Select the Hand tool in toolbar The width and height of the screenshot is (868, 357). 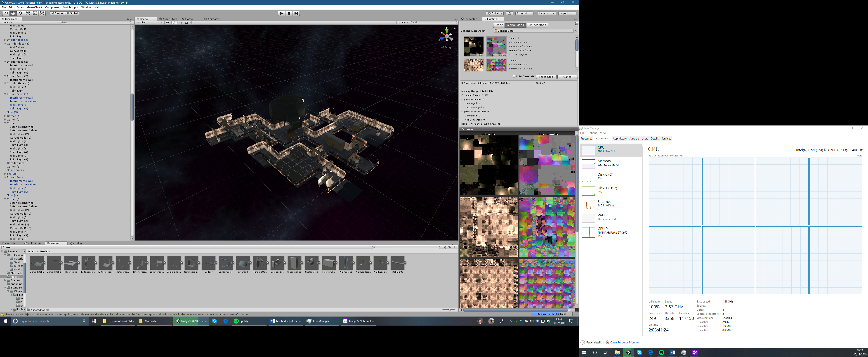pos(6,13)
